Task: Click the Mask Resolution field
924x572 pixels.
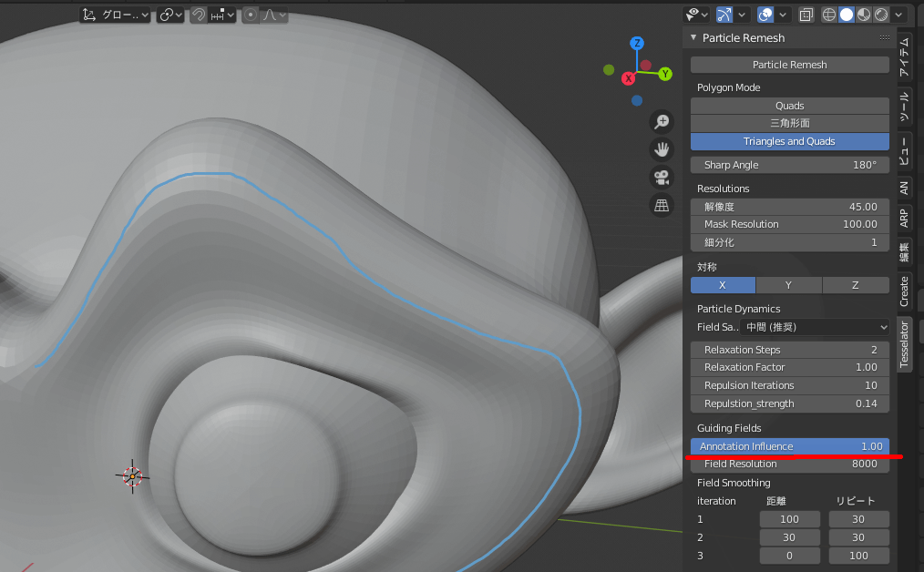Action: coord(790,224)
